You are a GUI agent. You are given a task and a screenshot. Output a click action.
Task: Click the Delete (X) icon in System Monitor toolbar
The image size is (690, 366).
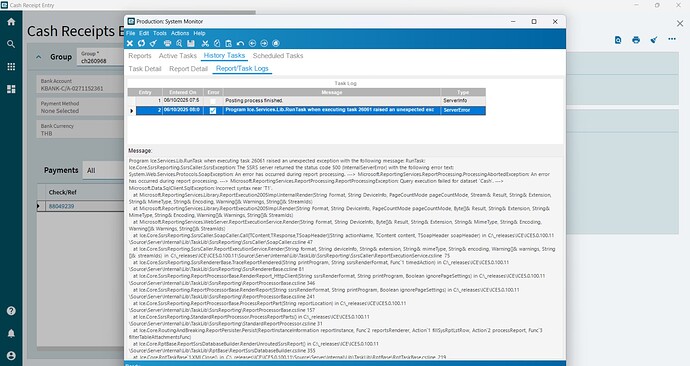click(x=130, y=43)
